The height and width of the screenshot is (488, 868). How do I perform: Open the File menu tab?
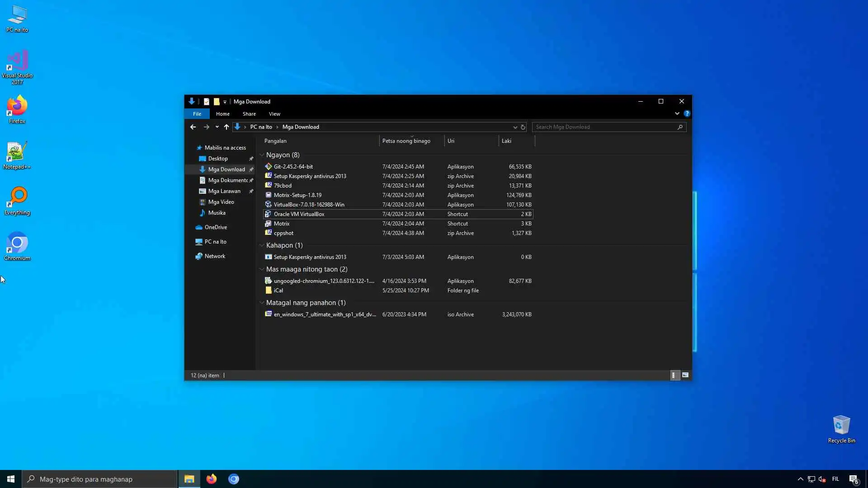click(x=197, y=114)
